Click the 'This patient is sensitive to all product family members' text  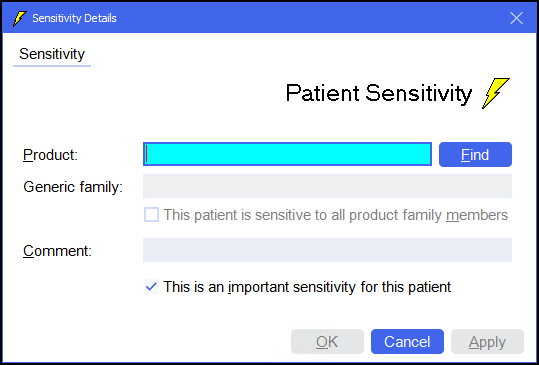[x=336, y=215]
